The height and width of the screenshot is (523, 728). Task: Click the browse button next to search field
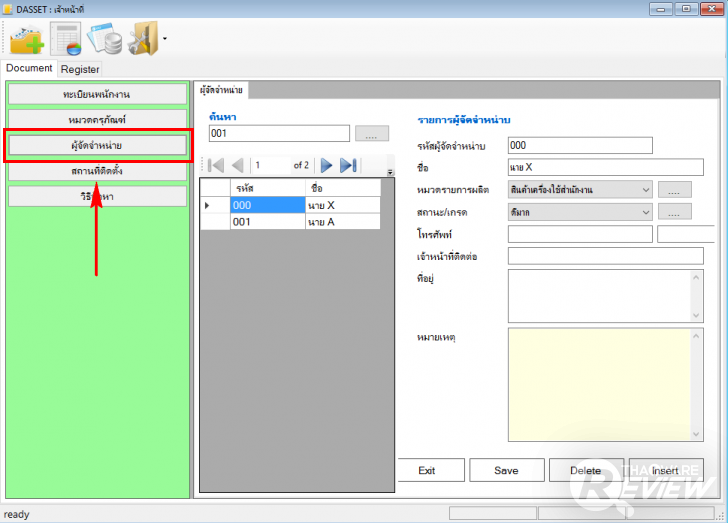371,133
